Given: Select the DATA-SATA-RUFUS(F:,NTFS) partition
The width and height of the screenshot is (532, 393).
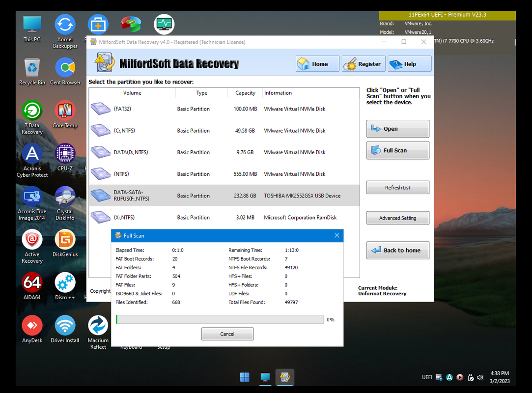Looking at the screenshot, I should (224, 196).
